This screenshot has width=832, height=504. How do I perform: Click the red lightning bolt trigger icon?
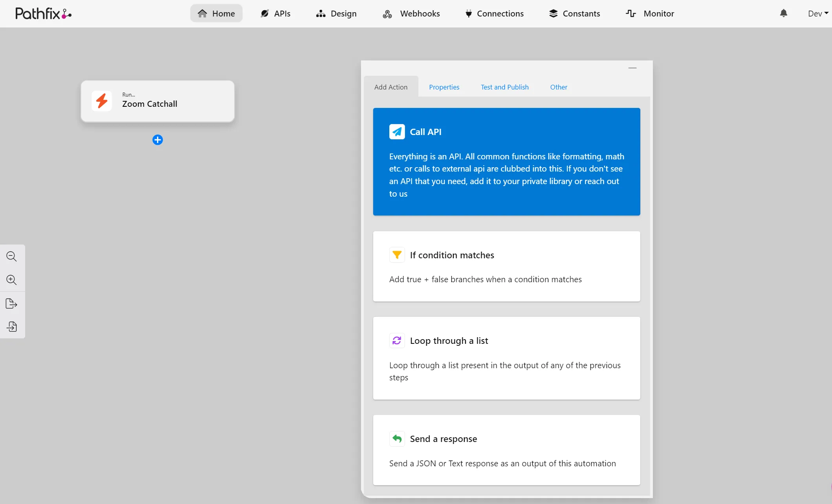102,101
